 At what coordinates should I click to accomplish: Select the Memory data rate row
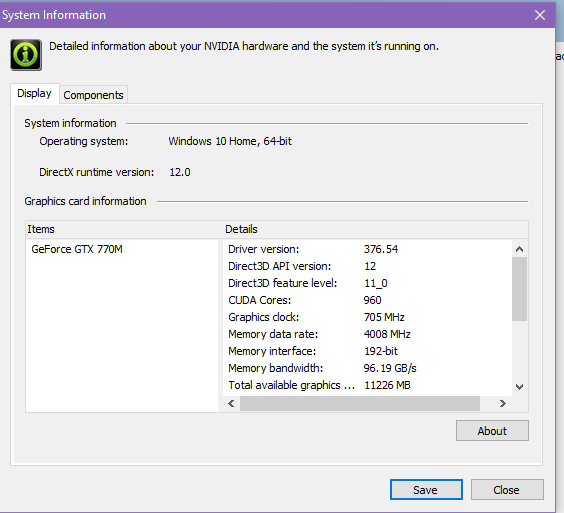click(367, 334)
